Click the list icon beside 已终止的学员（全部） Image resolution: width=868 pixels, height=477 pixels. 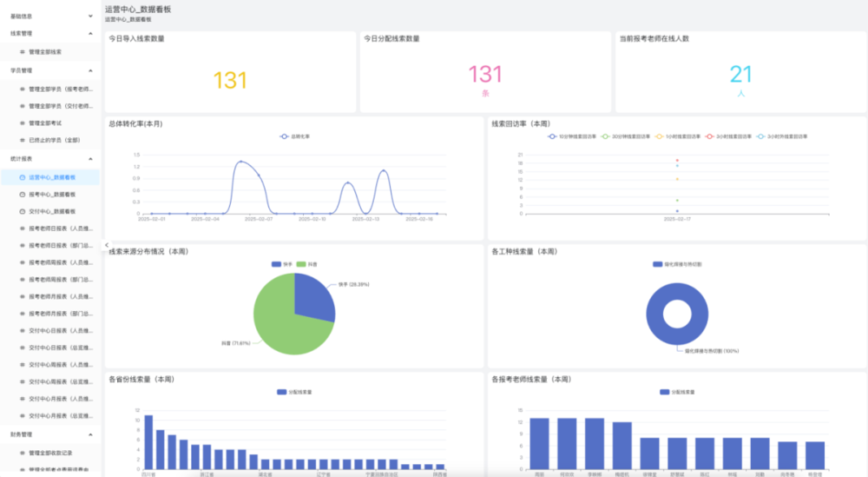[x=23, y=140]
